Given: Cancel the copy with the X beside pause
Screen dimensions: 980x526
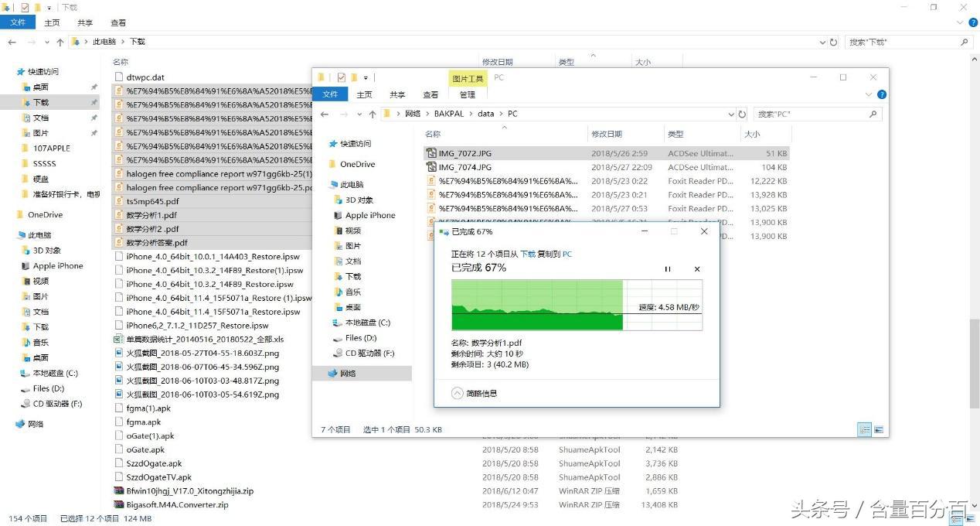Looking at the screenshot, I should point(697,269).
